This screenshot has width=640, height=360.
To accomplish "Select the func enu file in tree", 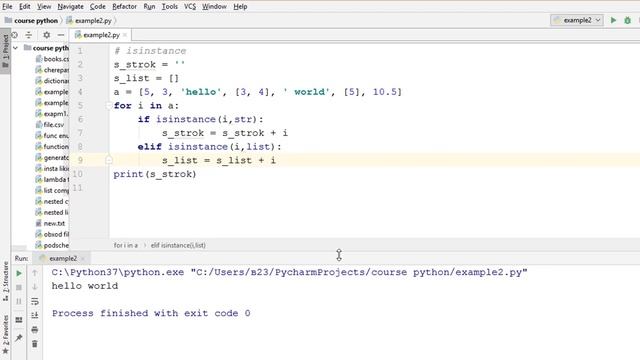I will [x=52, y=136].
